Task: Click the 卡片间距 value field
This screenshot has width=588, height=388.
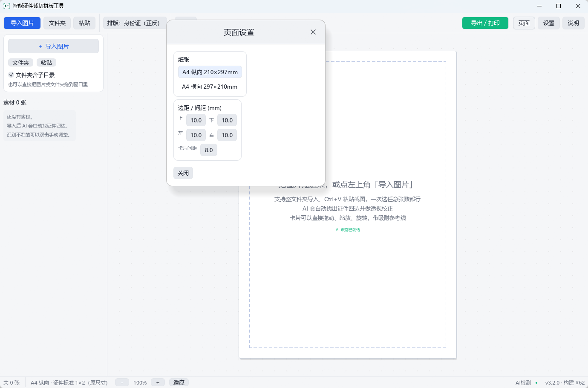Action: 209,150
